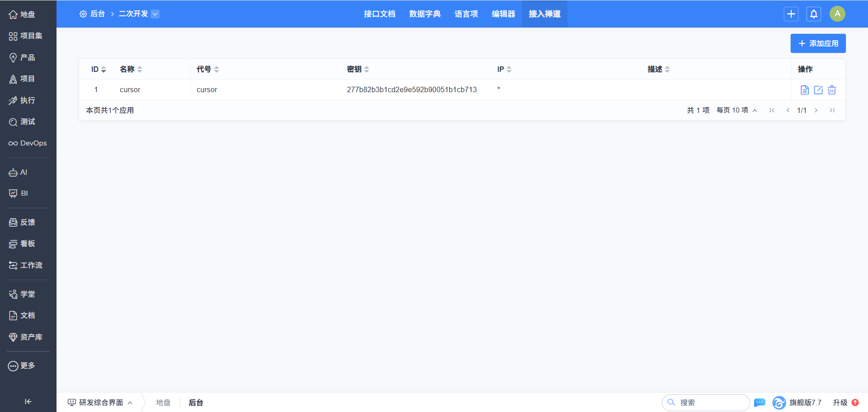Click the delete trash icon for cursor app

click(x=832, y=90)
